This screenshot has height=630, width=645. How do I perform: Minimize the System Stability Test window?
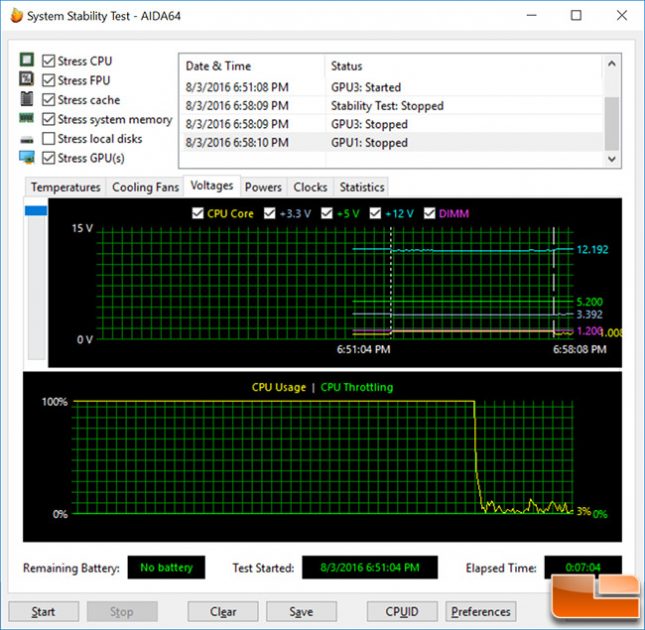click(532, 16)
